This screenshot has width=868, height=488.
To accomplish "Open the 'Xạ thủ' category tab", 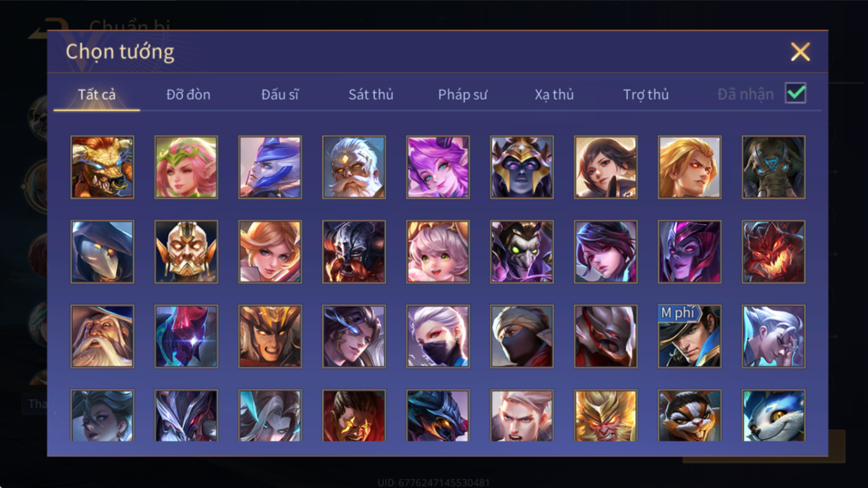I will coord(554,95).
